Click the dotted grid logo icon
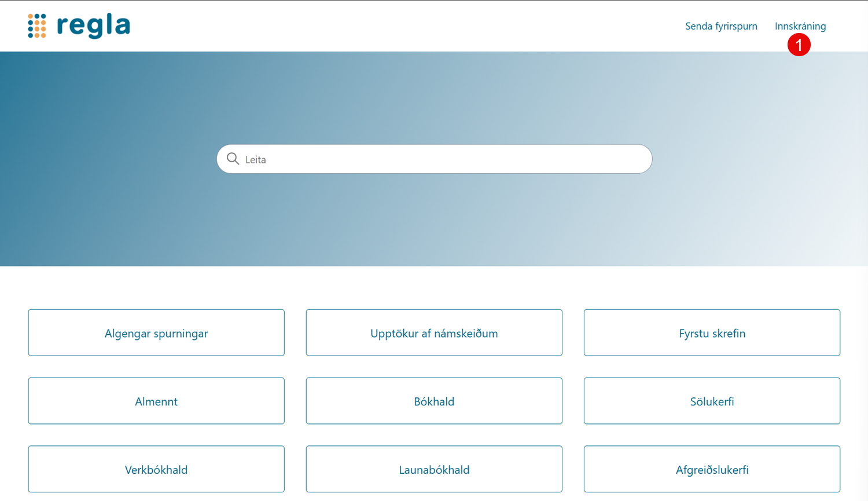 coord(37,26)
